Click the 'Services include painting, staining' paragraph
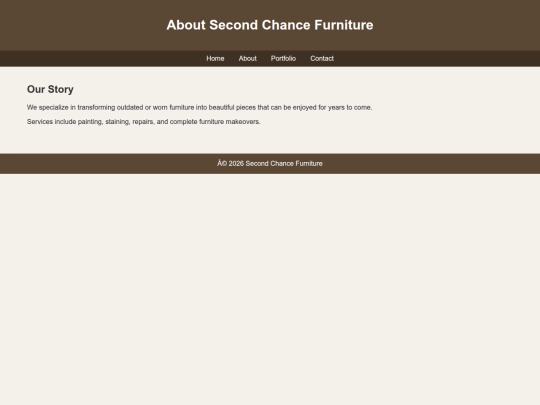This screenshot has width=540, height=405. pyautogui.click(x=144, y=122)
